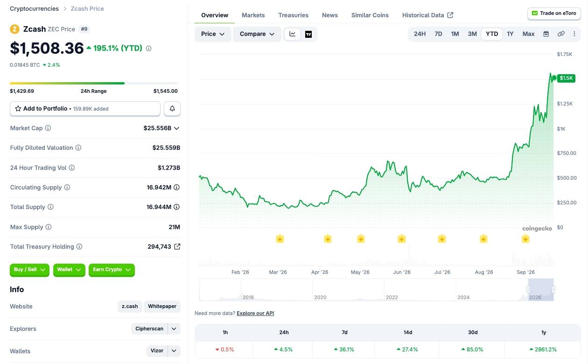Screen dimensions: 588x364
Task: Select 1M time range
Action: [x=455, y=34]
